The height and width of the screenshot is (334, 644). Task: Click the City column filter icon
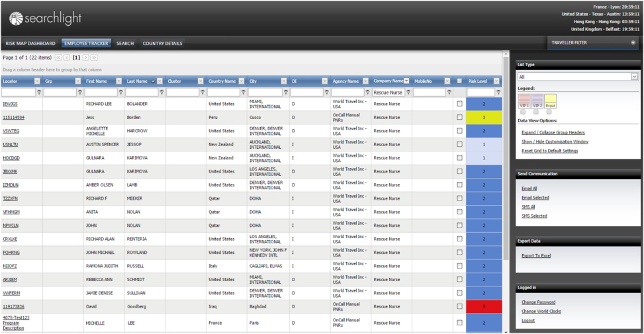(x=285, y=93)
